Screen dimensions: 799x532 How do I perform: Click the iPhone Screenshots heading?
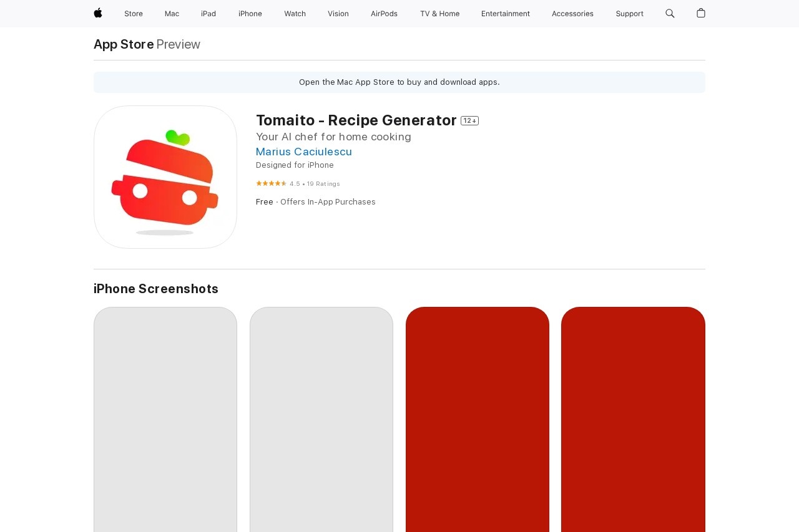click(x=156, y=289)
